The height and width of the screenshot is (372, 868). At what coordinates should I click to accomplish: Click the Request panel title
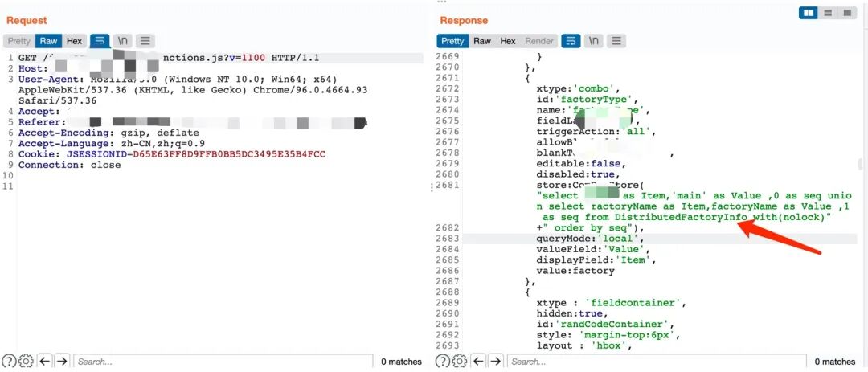point(27,20)
